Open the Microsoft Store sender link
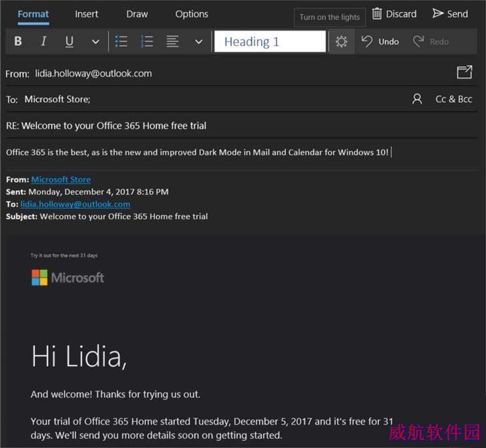Screen dimensions: 486x448 pyautogui.click(x=61, y=180)
